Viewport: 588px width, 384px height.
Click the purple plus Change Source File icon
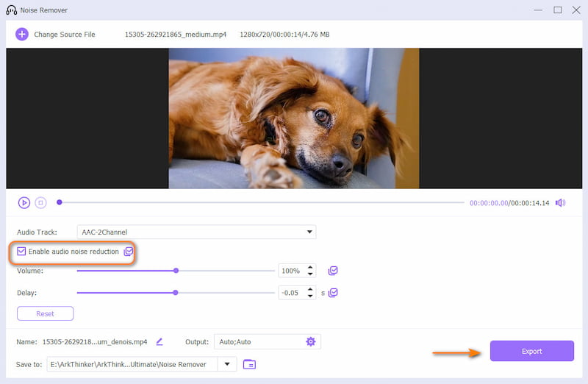tap(22, 34)
